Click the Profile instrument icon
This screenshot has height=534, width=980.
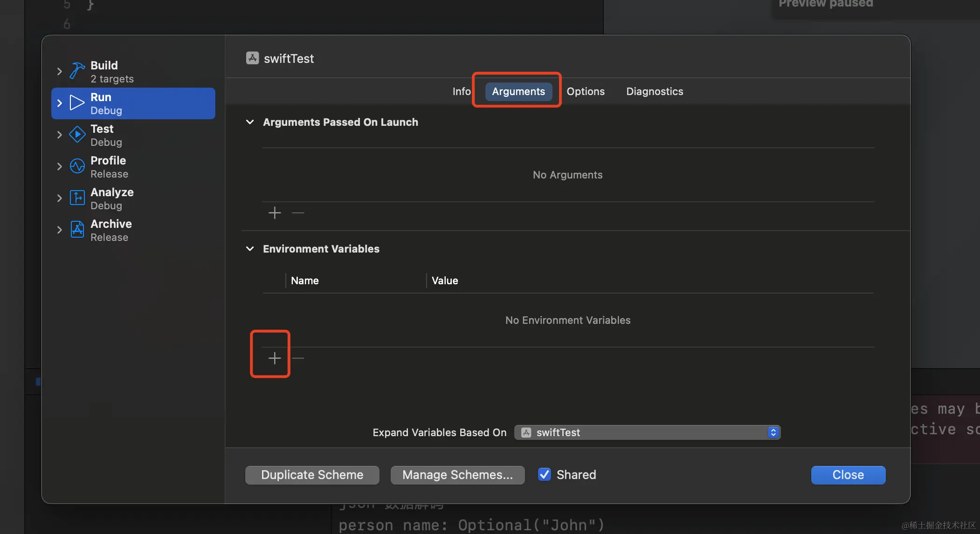point(77,166)
